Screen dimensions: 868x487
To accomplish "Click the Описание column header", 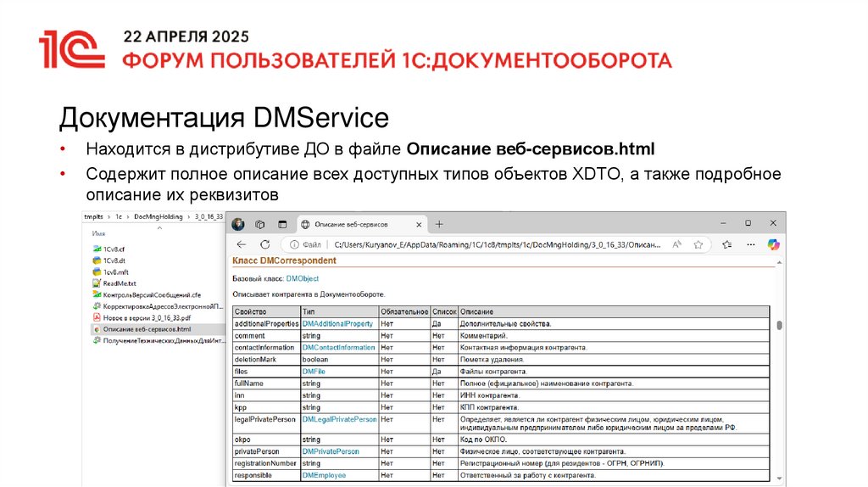I will [x=614, y=312].
